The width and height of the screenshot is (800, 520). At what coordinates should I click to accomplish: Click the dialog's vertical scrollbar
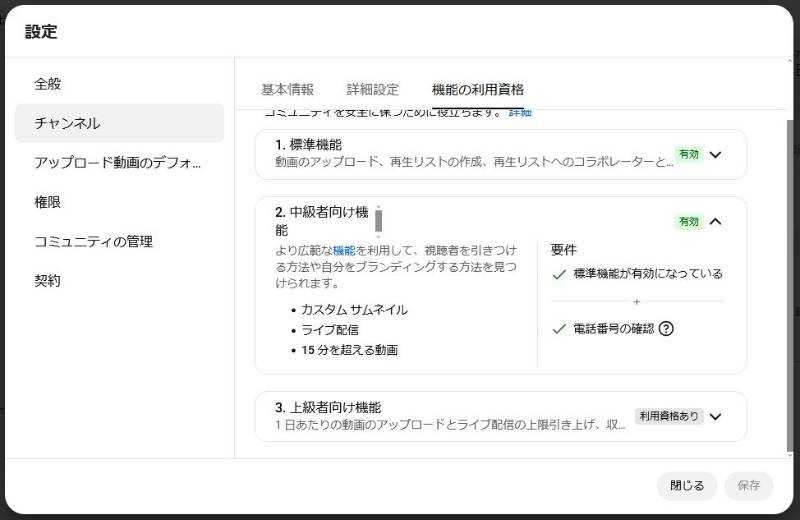coord(790,286)
